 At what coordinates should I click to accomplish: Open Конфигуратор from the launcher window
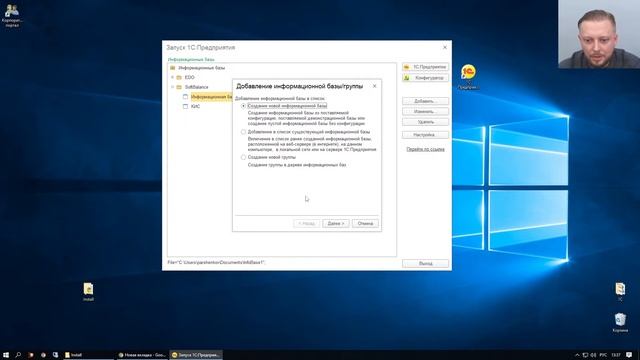425,78
